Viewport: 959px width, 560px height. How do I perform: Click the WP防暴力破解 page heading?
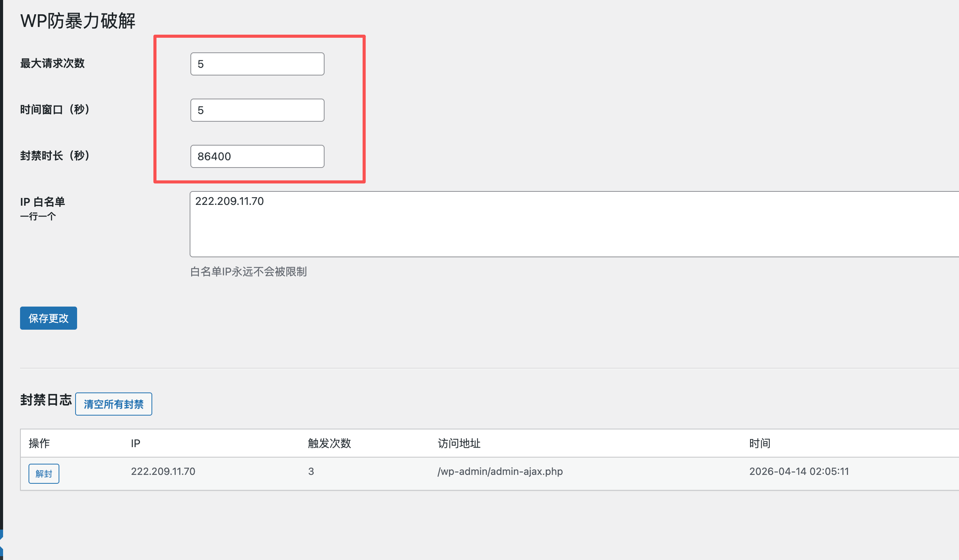(x=78, y=21)
